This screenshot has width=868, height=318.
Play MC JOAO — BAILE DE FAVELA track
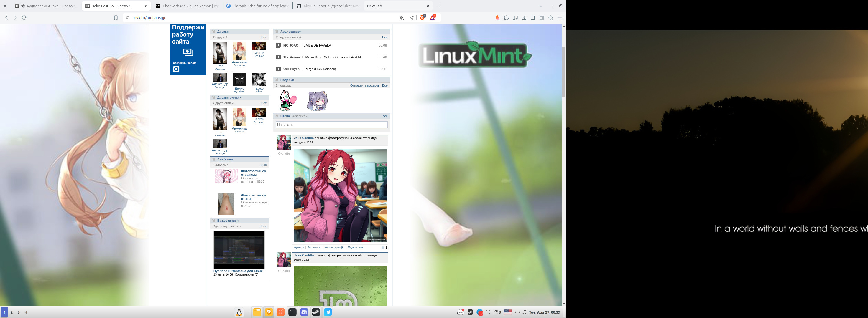278,45
